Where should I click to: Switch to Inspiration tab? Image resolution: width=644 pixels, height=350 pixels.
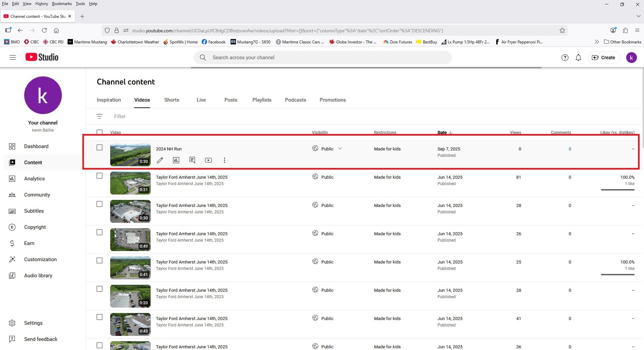point(109,100)
